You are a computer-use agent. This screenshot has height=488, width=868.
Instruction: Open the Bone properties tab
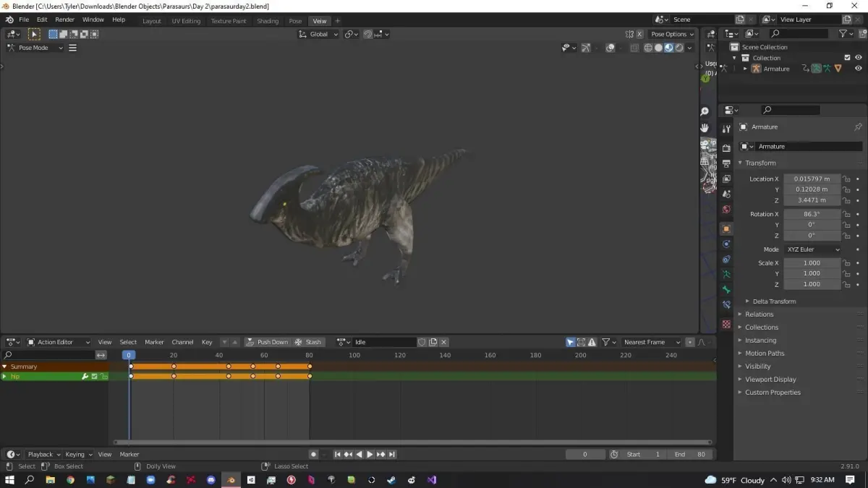tap(726, 289)
